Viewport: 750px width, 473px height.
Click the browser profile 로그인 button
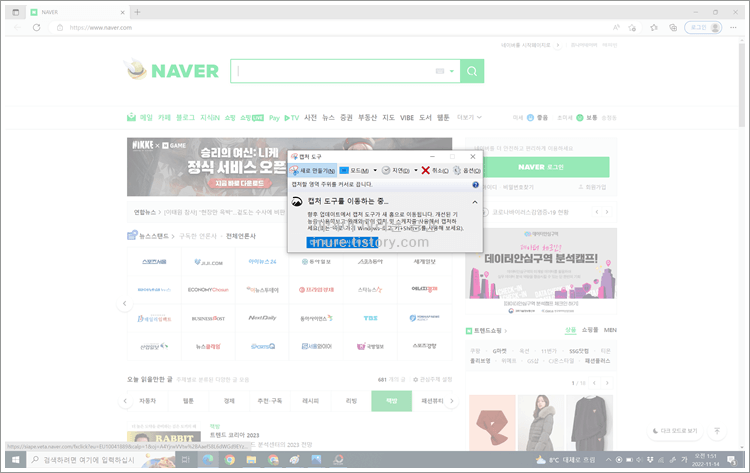(703, 27)
